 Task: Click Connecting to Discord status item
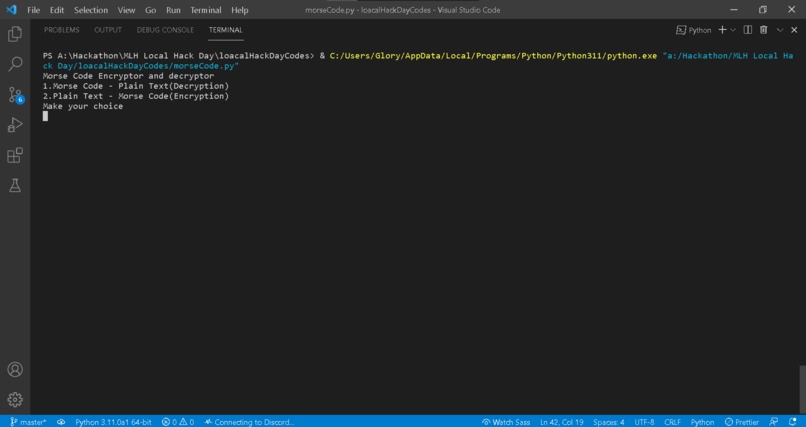pos(249,422)
